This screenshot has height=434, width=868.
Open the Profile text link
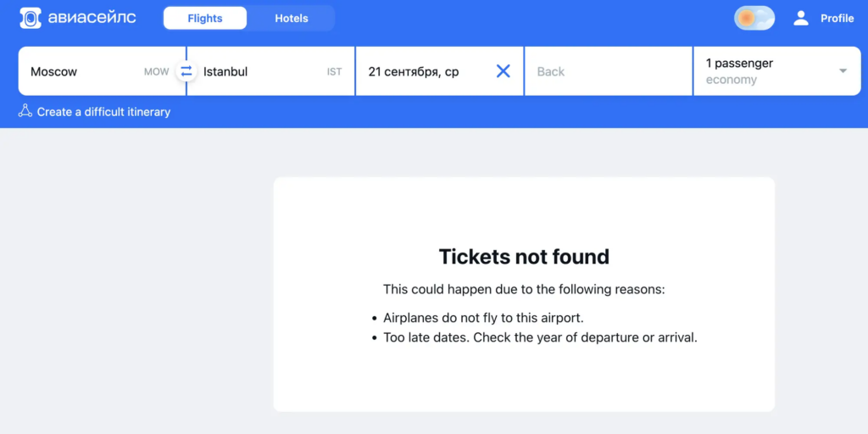pos(837,18)
